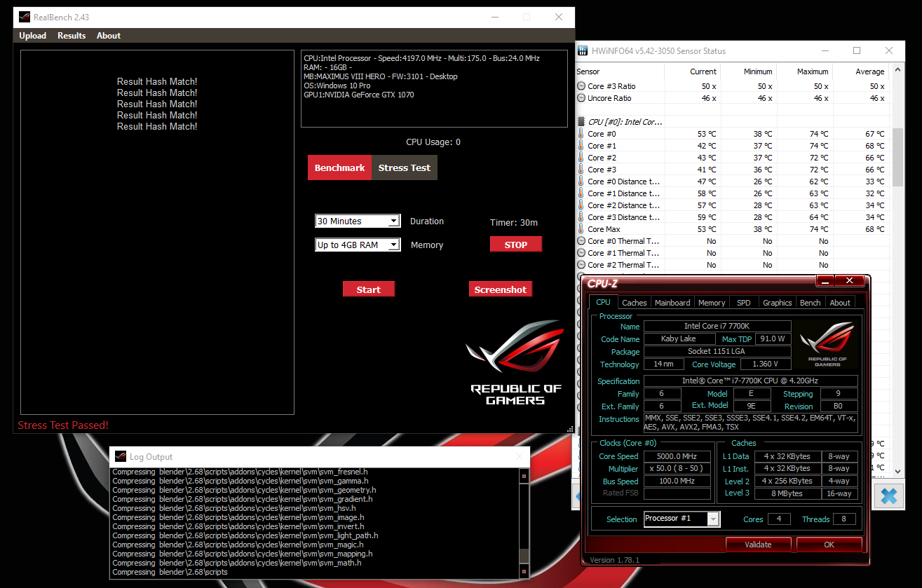Click the '1.360 V' core voltage value in CPU-Z

point(766,364)
